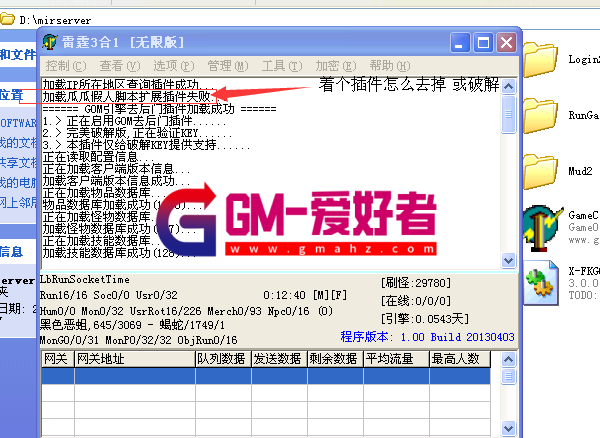The height and width of the screenshot is (438, 600).
Task: Click the 共享文档 sidebar link in Explorer
Action: click(18, 163)
